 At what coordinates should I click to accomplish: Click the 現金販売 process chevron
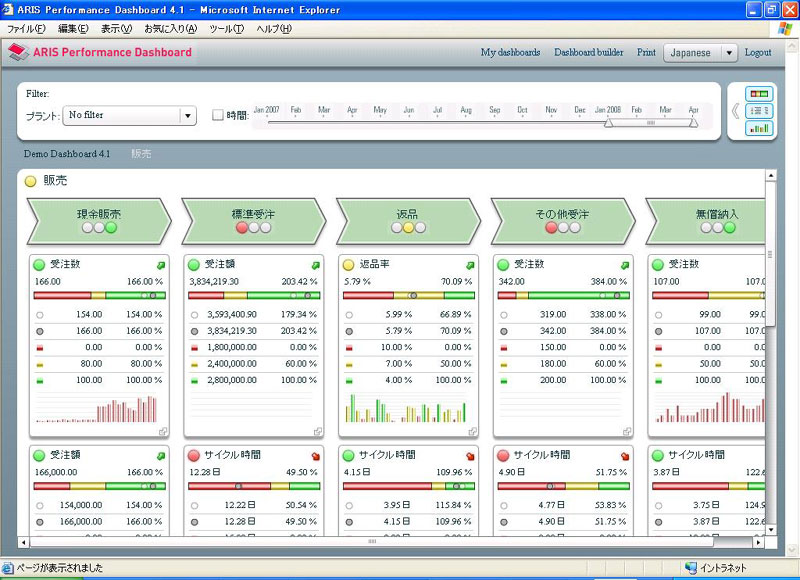coord(99,221)
